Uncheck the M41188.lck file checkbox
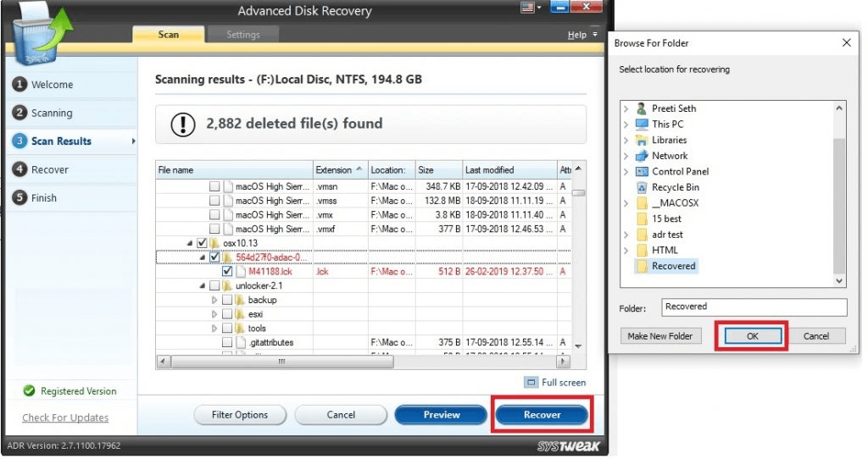Image resolution: width=868 pixels, height=459 pixels. pos(227,272)
